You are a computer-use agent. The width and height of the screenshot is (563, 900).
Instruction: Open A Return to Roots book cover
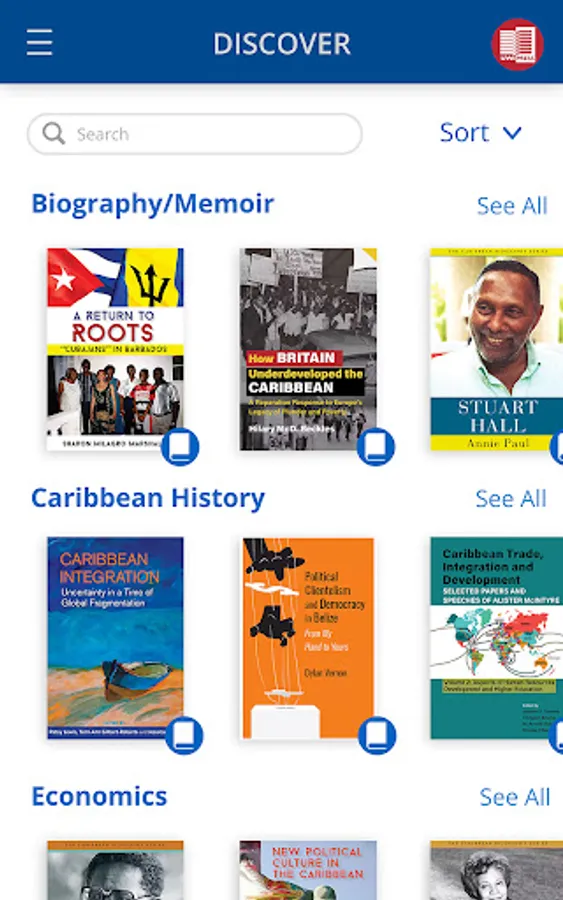[115, 349]
